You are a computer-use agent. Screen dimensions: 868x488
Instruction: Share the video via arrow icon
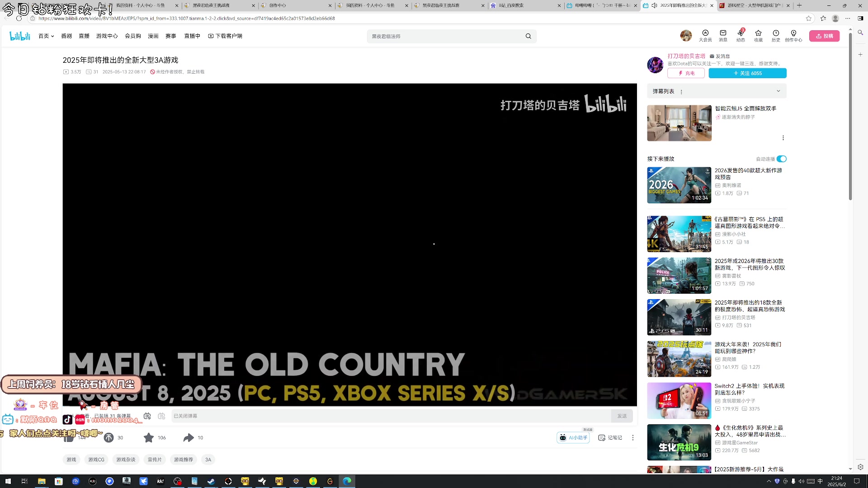189,437
